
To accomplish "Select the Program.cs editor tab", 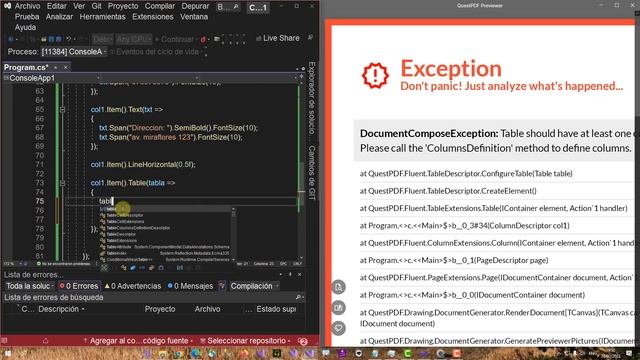I will [x=26, y=67].
